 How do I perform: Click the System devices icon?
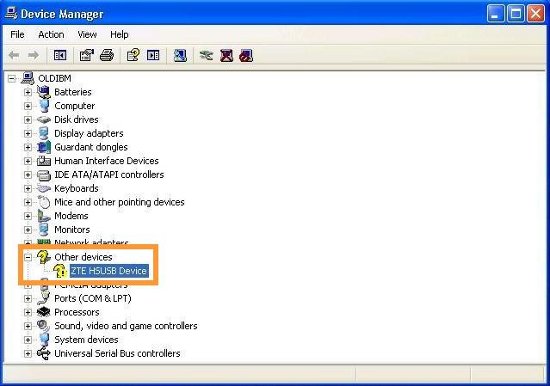coord(44,339)
